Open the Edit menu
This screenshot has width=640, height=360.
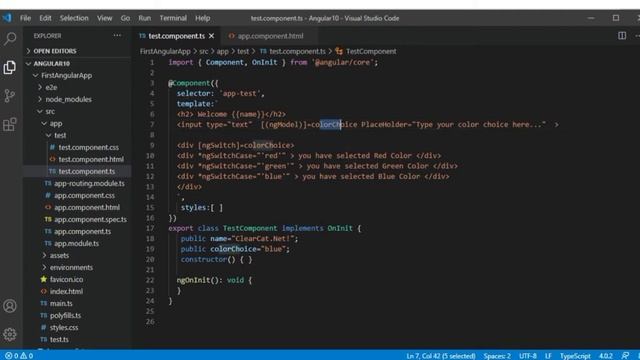[45, 18]
